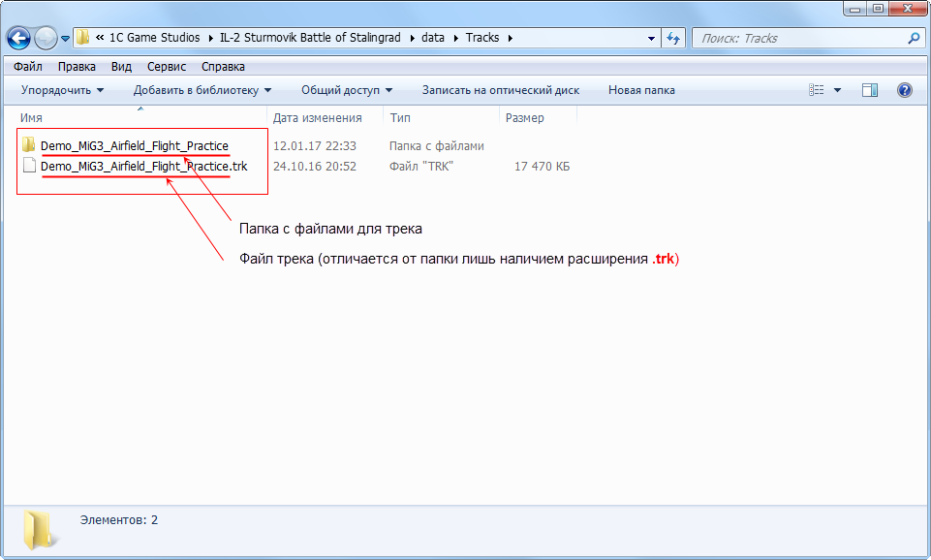Click Элементов: 2 status text

119,519
